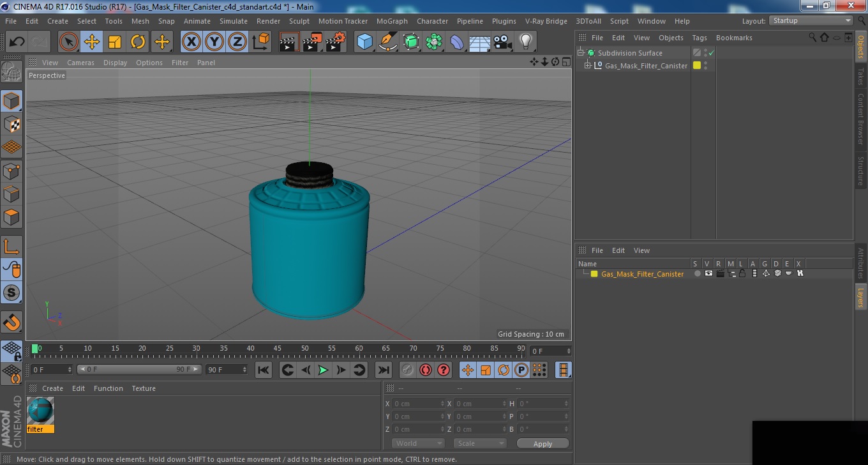Click yellow layer swatch of Gas_Mask_Filter_Canister object
Image resolution: width=868 pixels, height=465 pixels.
pos(697,65)
